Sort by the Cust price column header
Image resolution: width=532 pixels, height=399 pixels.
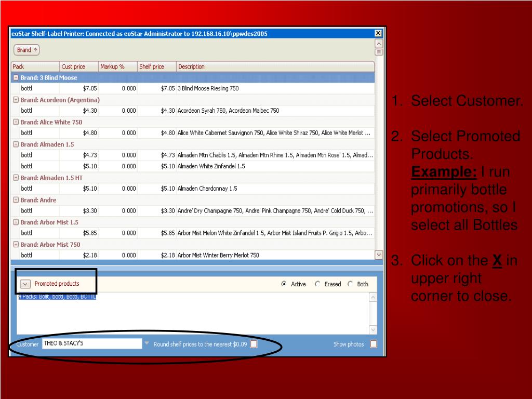tap(79, 66)
